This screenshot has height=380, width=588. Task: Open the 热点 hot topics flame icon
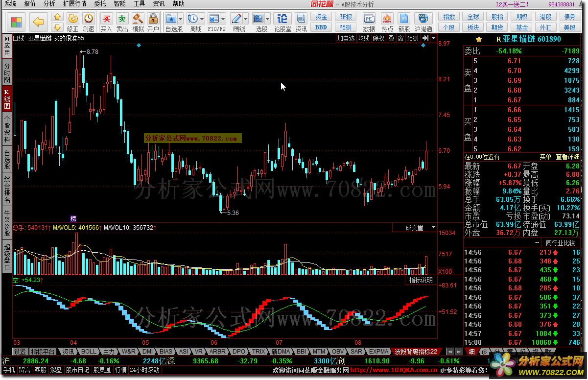point(387,23)
